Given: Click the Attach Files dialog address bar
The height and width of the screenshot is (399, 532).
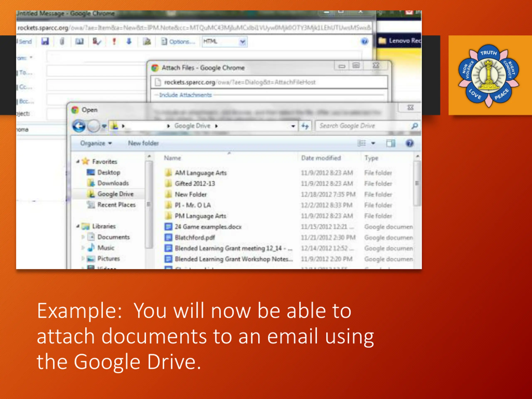Looking at the screenshot, I should 269,82.
